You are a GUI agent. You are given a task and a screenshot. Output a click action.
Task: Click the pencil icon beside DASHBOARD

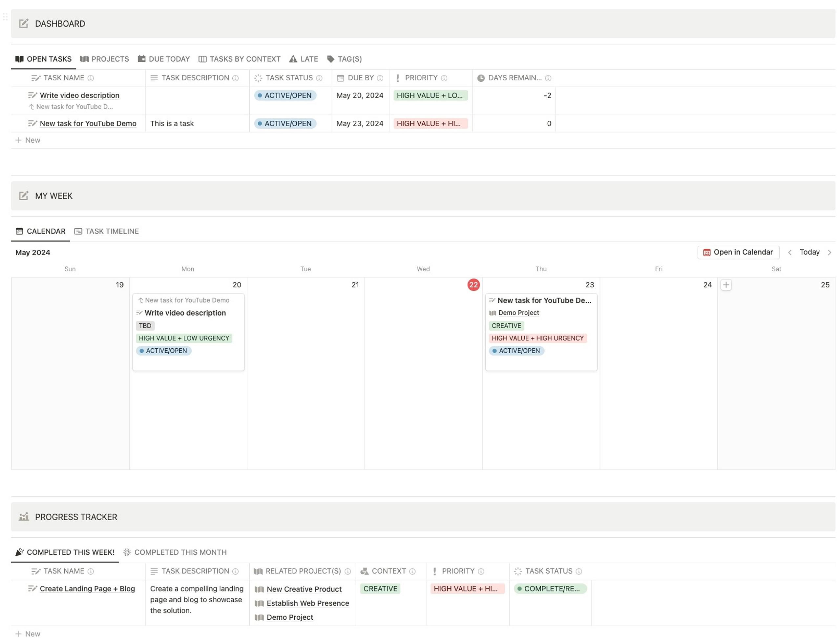[24, 23]
